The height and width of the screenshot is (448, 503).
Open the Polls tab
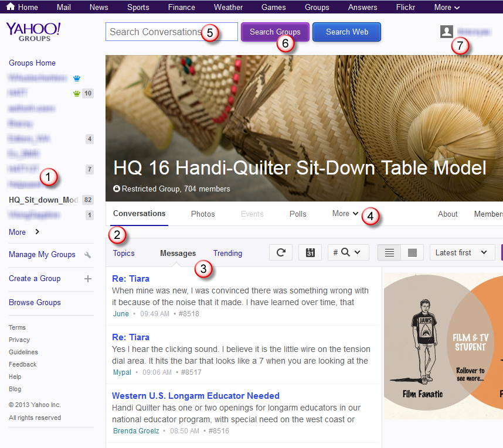[x=298, y=214]
